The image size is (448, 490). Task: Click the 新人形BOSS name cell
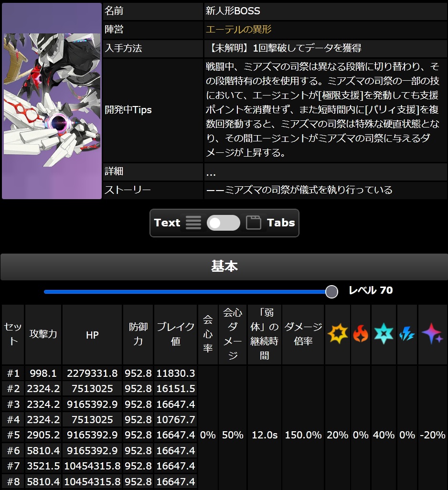click(326, 11)
